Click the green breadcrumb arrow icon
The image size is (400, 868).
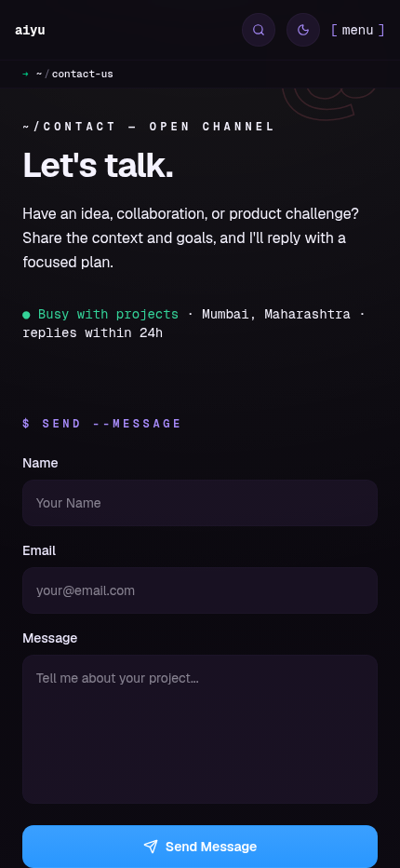(25, 74)
